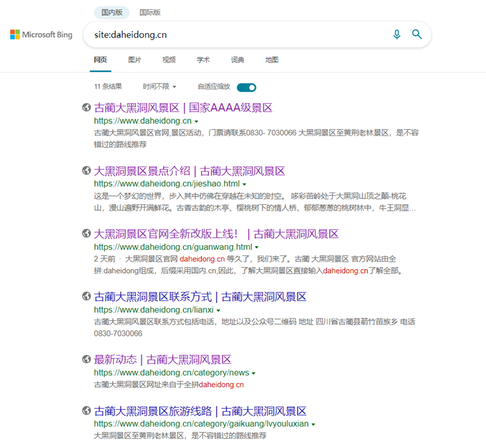
Task: Open the 地图 results tab
Action: coord(272,60)
